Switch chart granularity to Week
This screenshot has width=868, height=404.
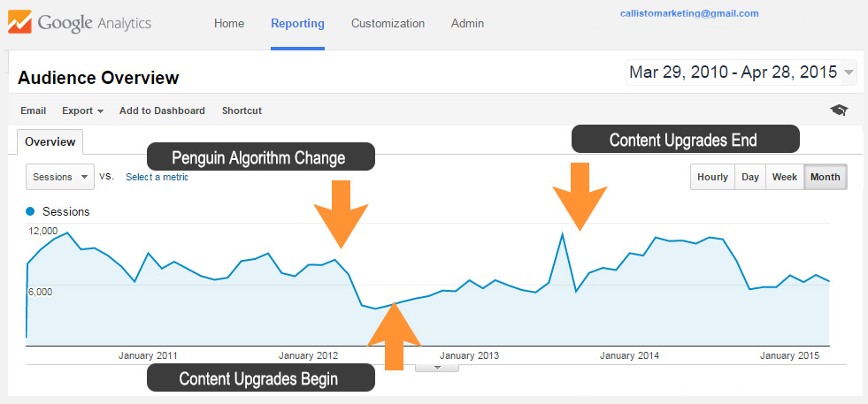[785, 177]
